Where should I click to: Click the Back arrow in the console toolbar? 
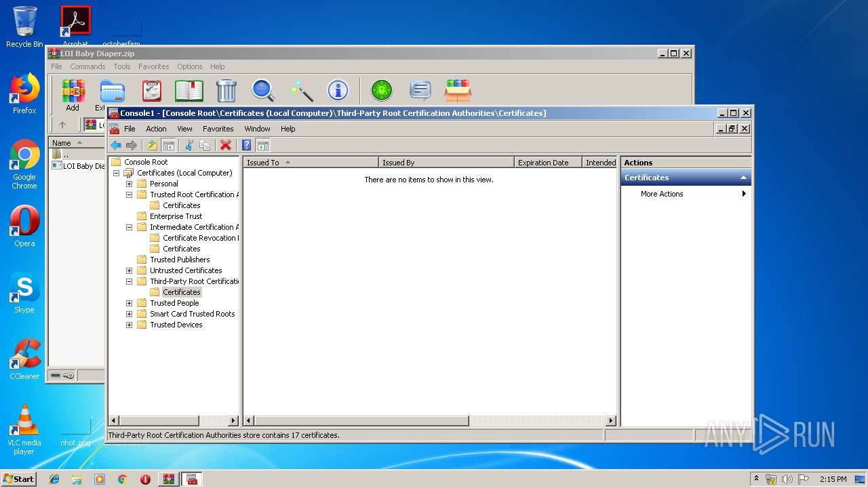coord(116,145)
